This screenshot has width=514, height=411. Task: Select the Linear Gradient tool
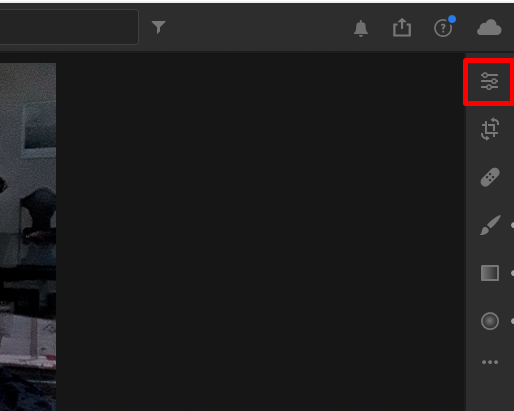tap(490, 273)
